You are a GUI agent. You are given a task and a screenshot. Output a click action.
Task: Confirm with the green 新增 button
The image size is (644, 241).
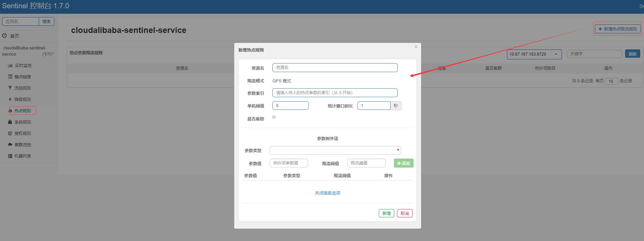point(386,213)
